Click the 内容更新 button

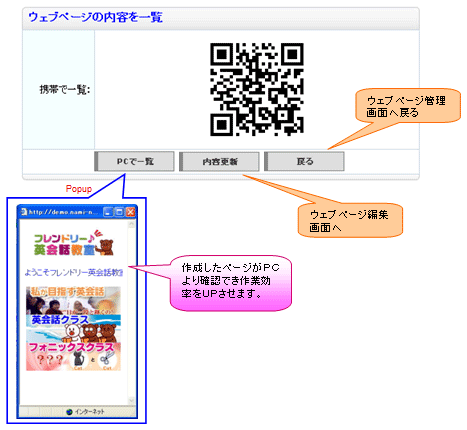tap(219, 162)
